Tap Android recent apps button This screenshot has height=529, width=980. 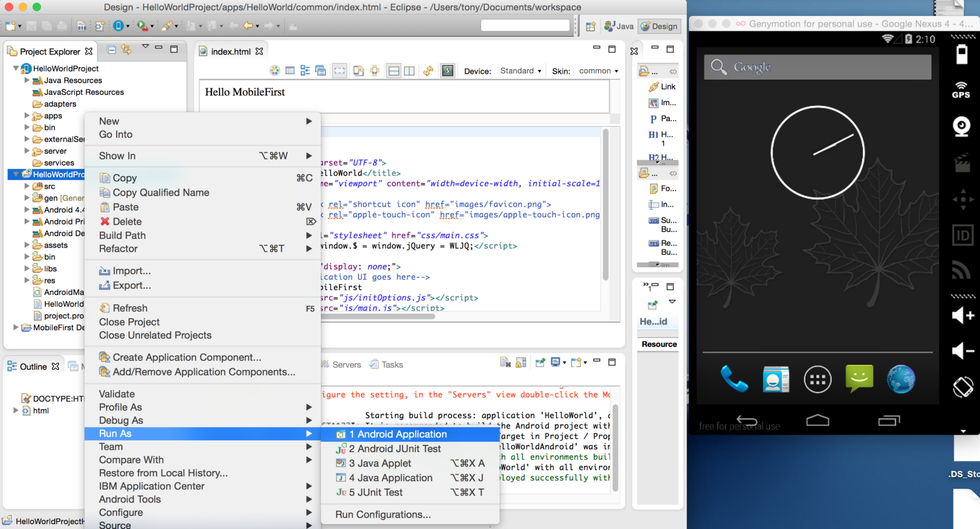click(889, 420)
